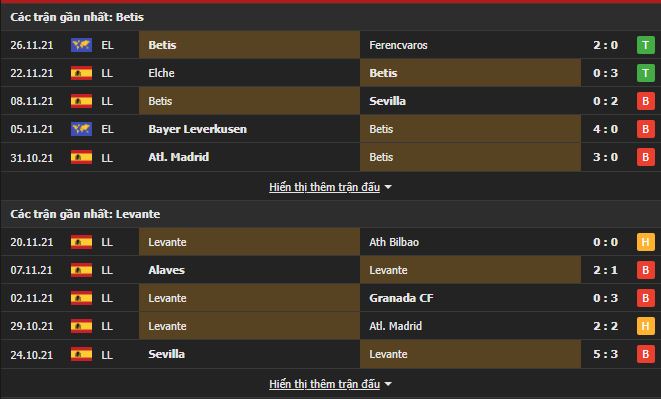Image resolution: width=661 pixels, height=399 pixels.
Task: Click the red B badge for Betis vs Sevilla
Action: 645,101
